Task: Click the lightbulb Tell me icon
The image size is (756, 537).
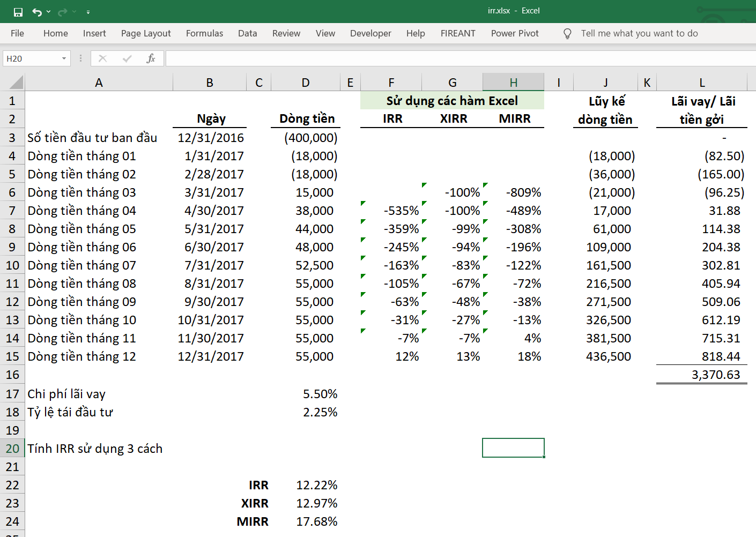Action: point(567,34)
